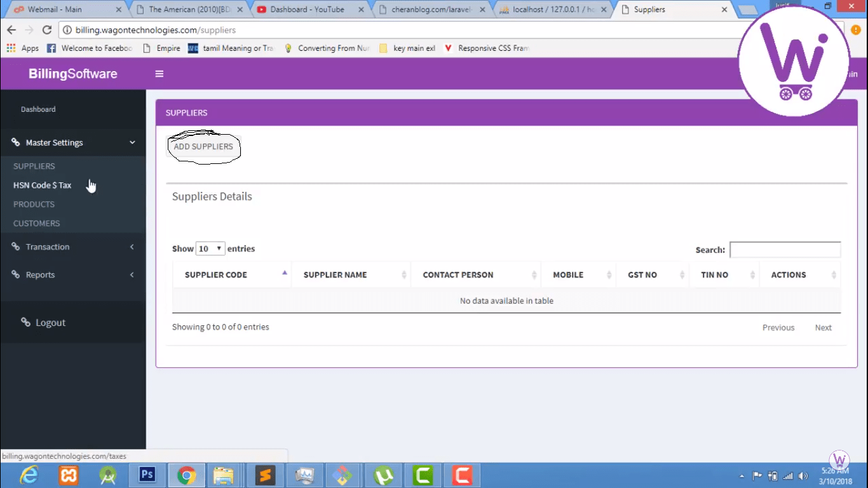Open Android Studio from taskbar
The image size is (868, 488).
108,475
